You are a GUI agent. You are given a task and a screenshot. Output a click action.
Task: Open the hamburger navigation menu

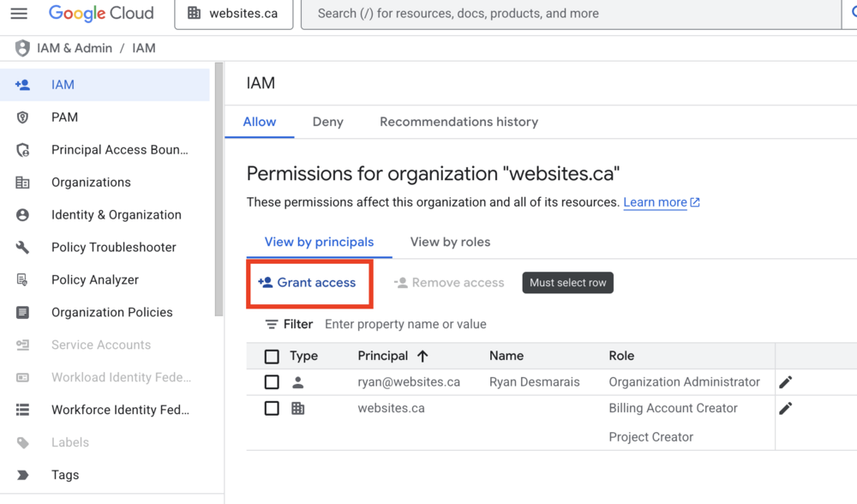click(x=19, y=14)
